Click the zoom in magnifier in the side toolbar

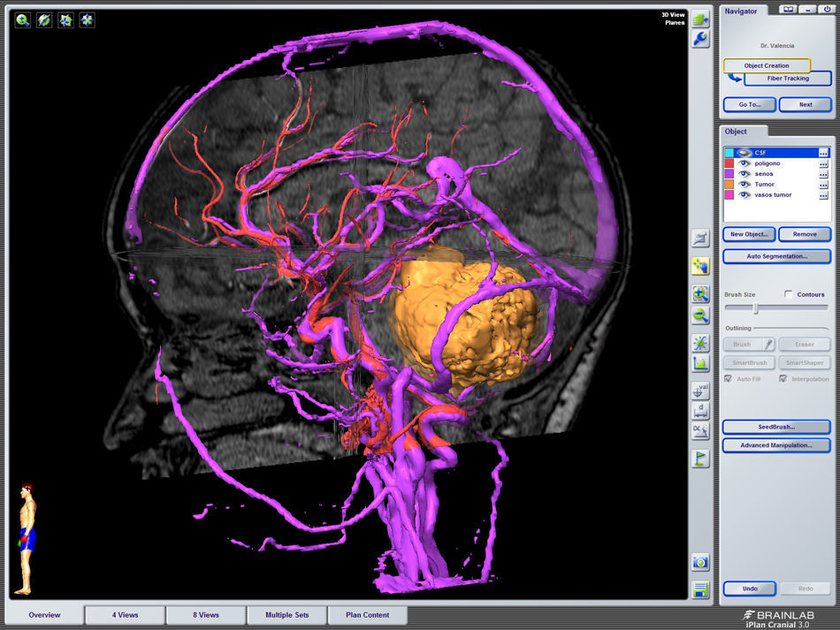[x=700, y=294]
